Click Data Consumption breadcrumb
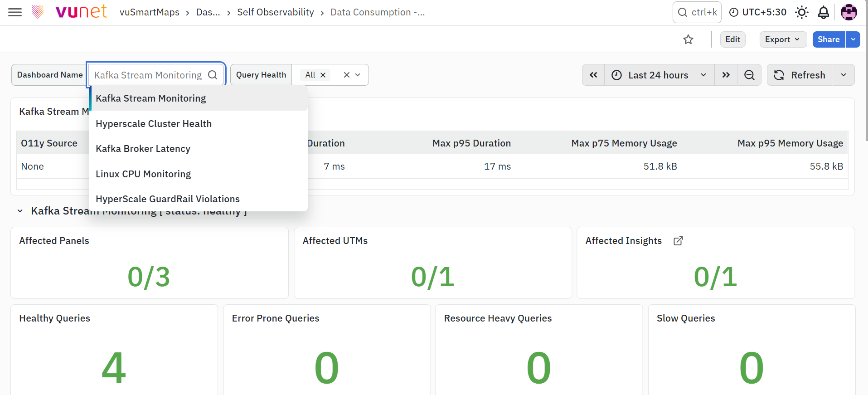868x395 pixels. point(378,12)
